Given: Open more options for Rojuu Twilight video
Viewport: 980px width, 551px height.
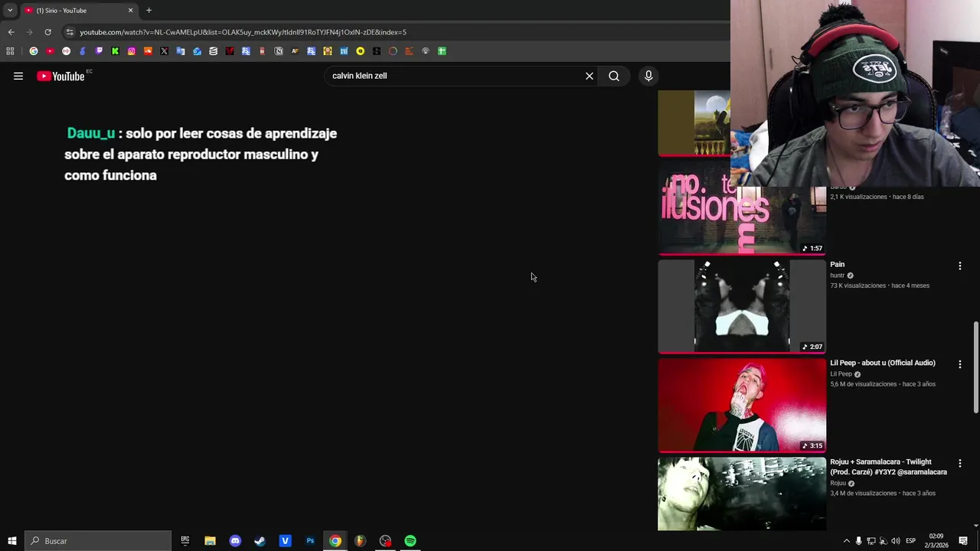Looking at the screenshot, I should pos(959,463).
